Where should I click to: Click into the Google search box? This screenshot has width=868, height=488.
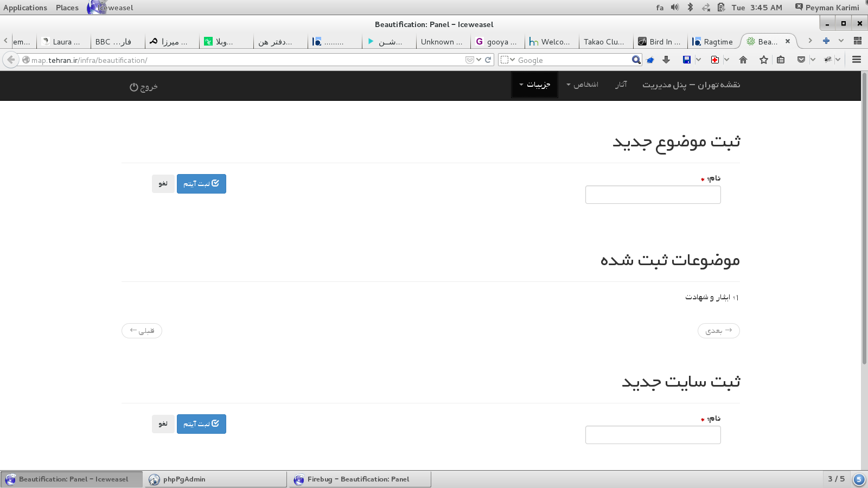point(573,60)
